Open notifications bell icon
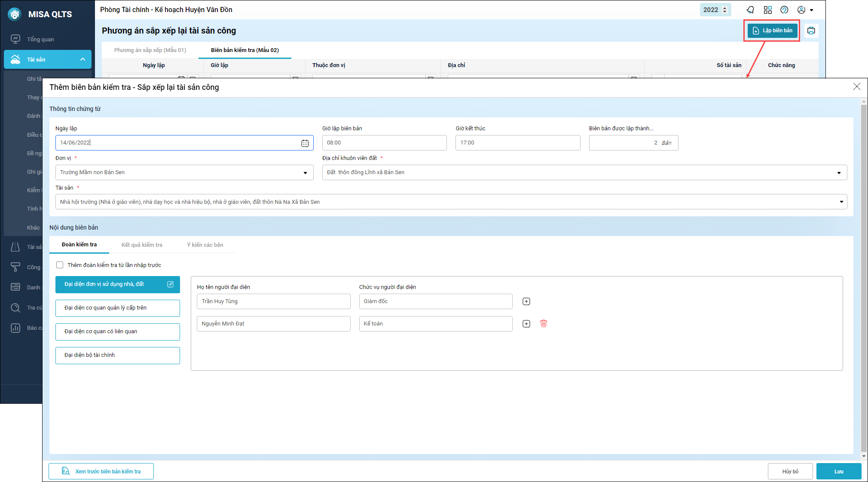Screen dimensions: 868x482 750,10
